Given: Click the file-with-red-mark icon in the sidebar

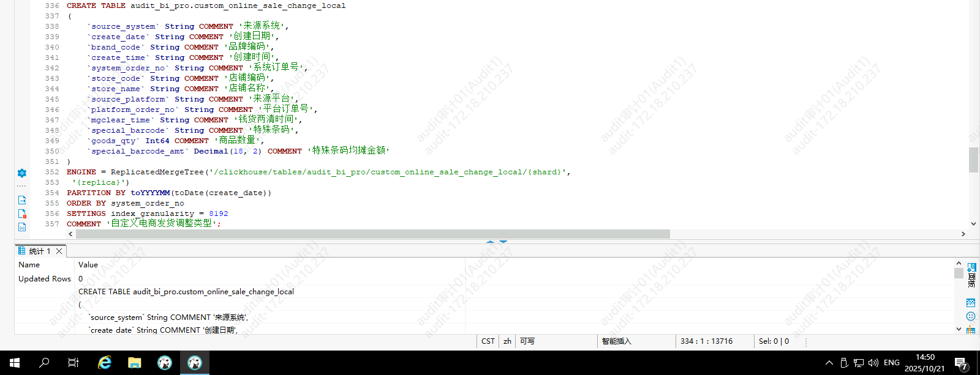Looking at the screenshot, I should [22, 213].
